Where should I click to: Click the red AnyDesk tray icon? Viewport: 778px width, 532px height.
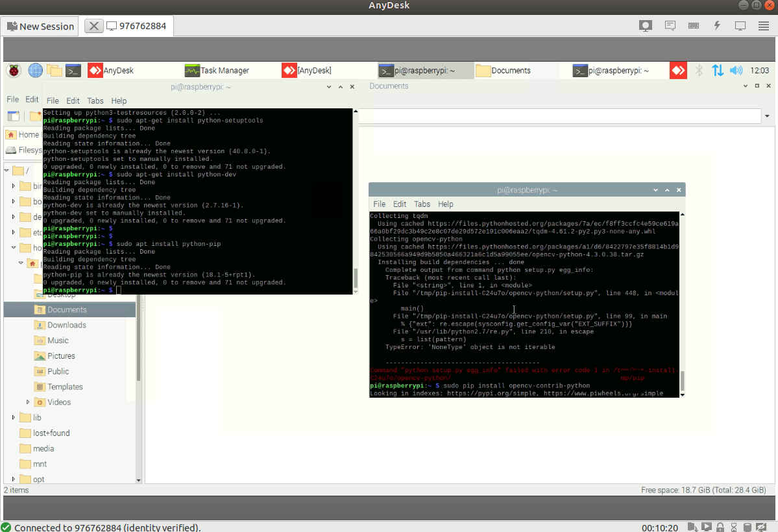click(x=678, y=71)
